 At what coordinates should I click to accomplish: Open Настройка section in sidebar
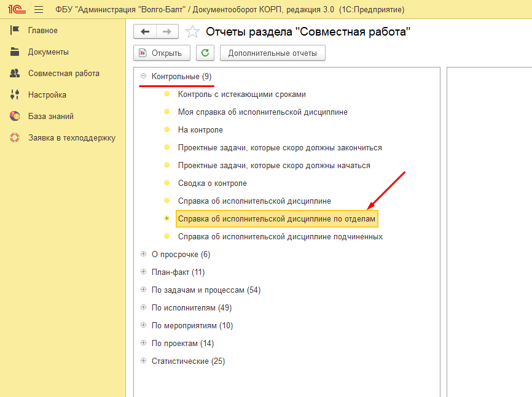click(x=47, y=95)
